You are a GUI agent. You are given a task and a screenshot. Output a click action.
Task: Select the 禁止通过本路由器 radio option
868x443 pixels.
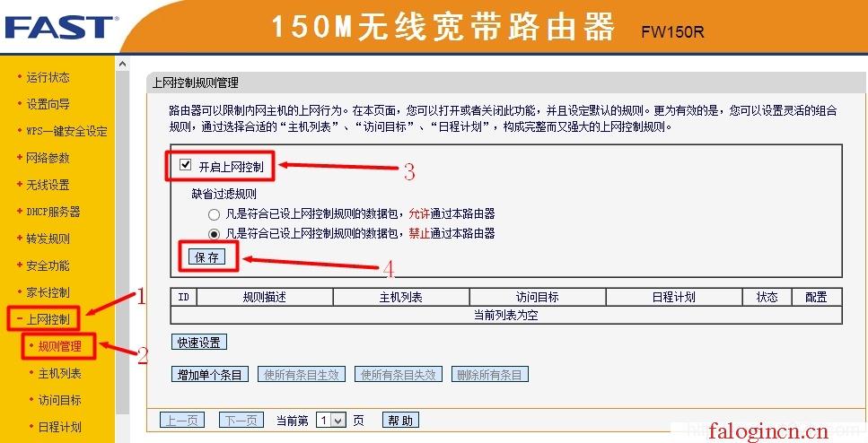pos(214,234)
